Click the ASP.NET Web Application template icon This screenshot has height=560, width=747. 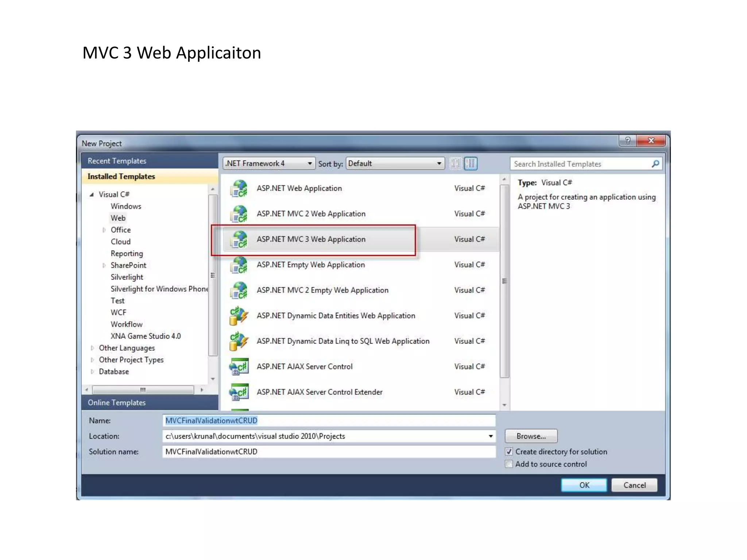pyautogui.click(x=239, y=188)
